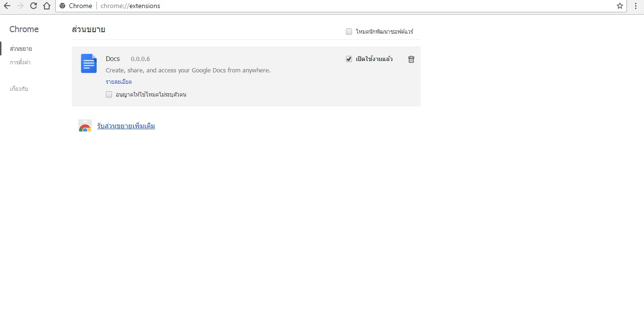This screenshot has width=644, height=326.
Task: Click the forward navigation arrow
Action: point(20,6)
